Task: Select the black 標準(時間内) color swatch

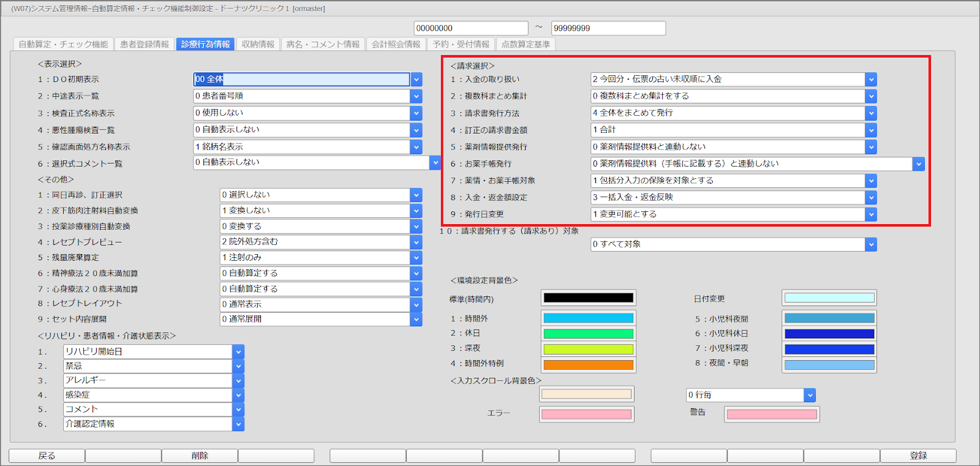Action: [588, 298]
